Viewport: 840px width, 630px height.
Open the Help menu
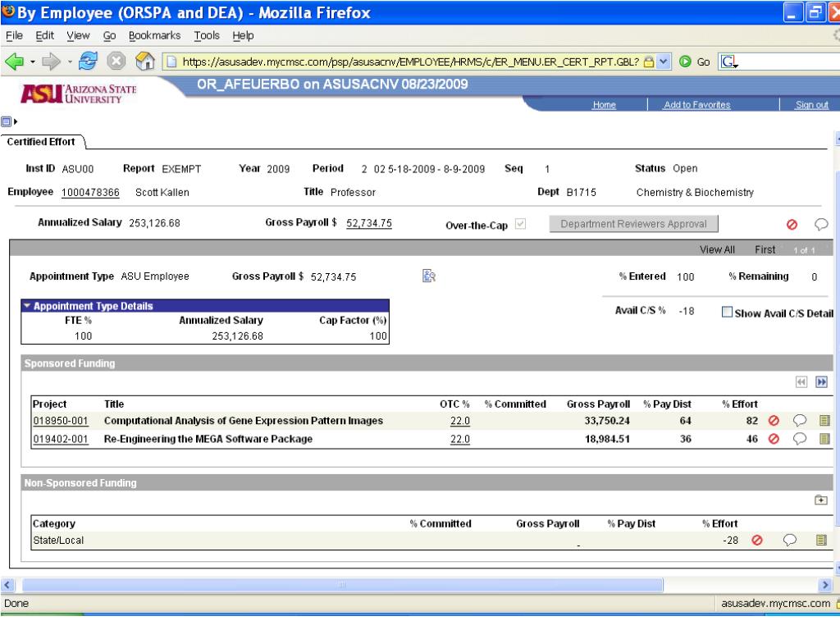click(243, 35)
